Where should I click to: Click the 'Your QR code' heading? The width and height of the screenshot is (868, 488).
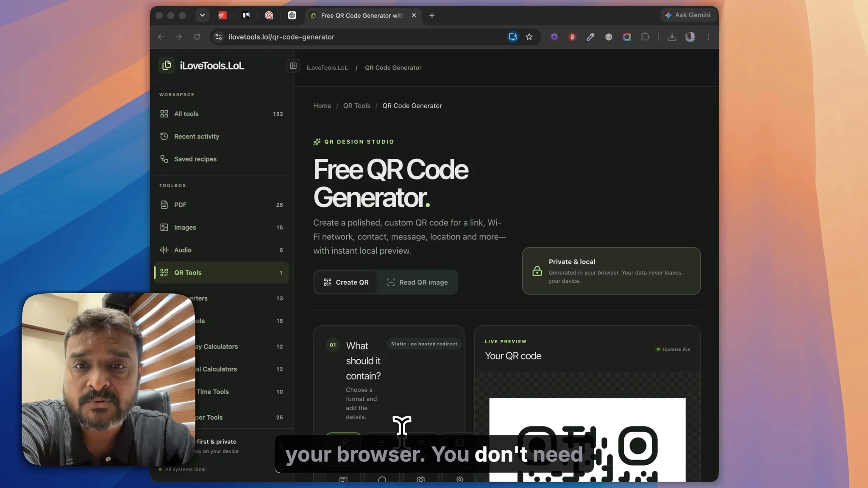[x=513, y=356]
